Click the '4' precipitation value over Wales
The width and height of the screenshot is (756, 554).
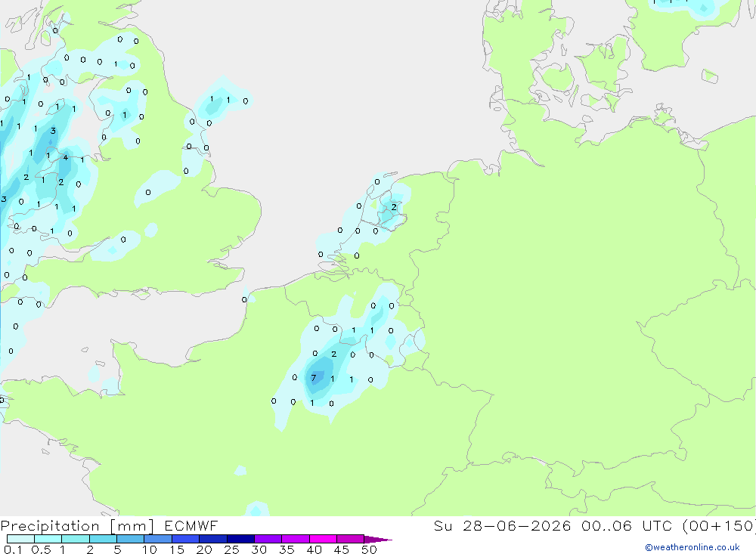click(x=66, y=158)
